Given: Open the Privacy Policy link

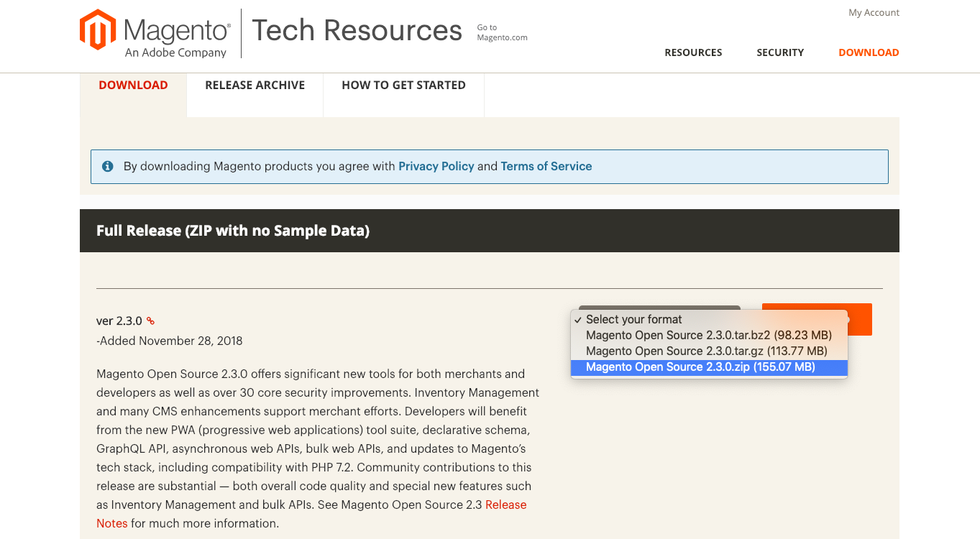Looking at the screenshot, I should pyautogui.click(x=436, y=167).
